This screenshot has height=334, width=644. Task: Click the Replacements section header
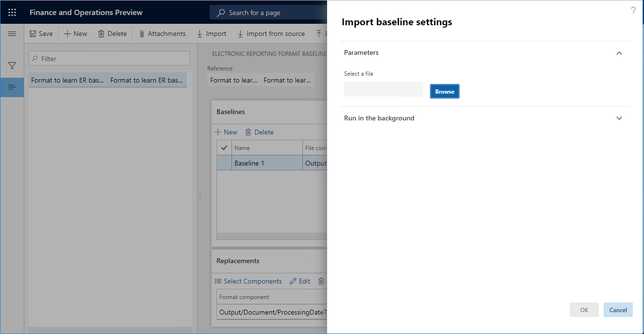click(238, 261)
